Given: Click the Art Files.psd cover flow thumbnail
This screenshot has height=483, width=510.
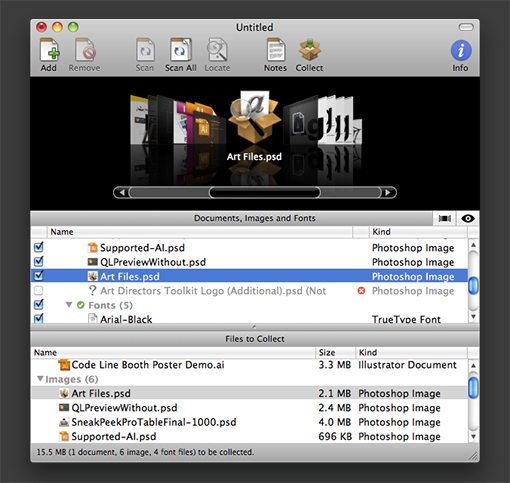Looking at the screenshot, I should pyautogui.click(x=255, y=117).
